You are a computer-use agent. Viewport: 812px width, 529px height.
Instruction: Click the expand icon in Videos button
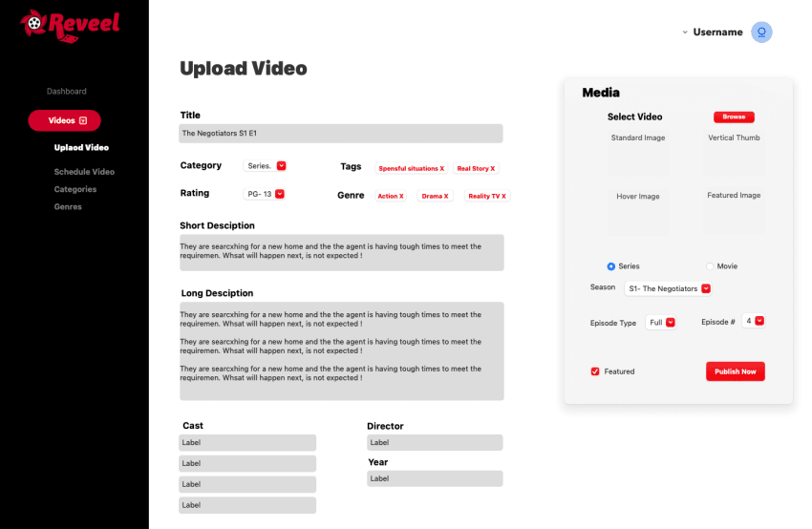point(83,120)
